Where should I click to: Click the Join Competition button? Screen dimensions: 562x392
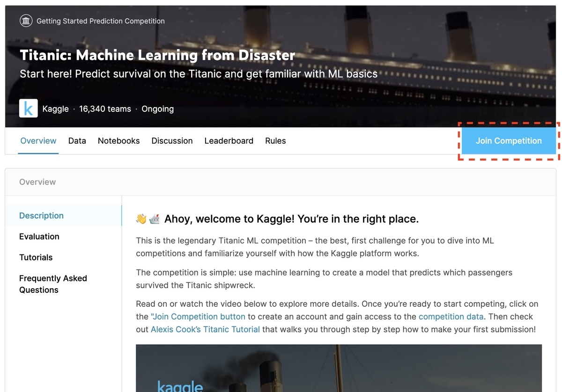coord(509,141)
